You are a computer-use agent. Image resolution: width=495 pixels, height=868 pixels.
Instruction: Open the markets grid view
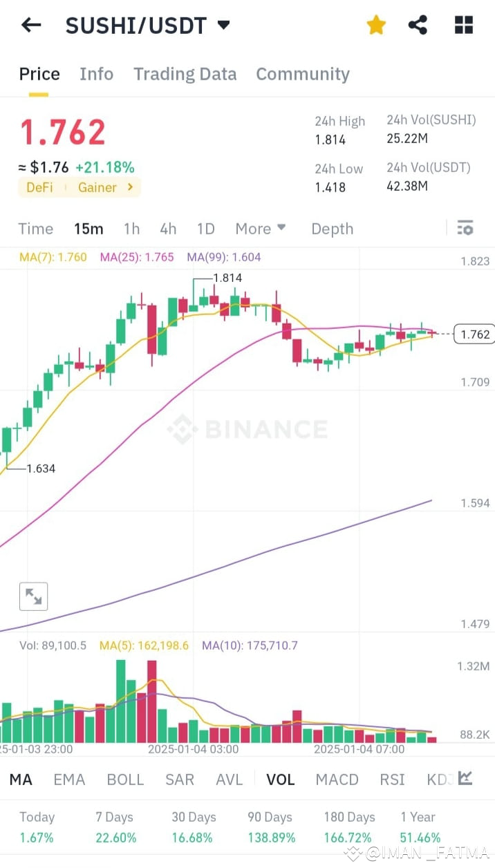pos(462,24)
